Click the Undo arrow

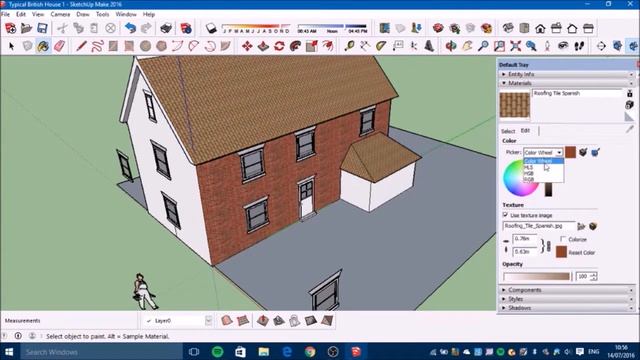pyautogui.click(x=130, y=28)
